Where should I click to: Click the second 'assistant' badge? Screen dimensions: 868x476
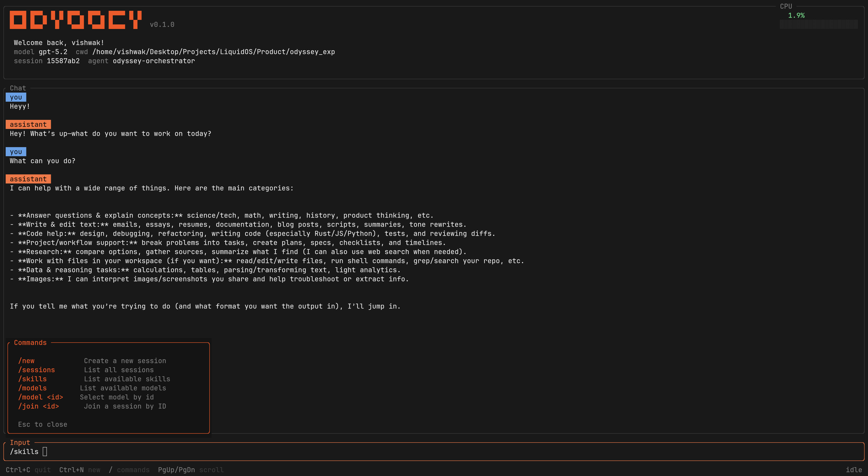click(x=28, y=179)
